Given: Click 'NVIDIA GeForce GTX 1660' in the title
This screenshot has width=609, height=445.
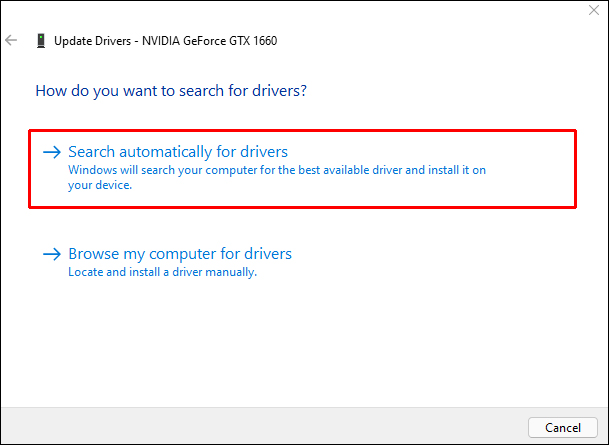Looking at the screenshot, I should point(209,41).
